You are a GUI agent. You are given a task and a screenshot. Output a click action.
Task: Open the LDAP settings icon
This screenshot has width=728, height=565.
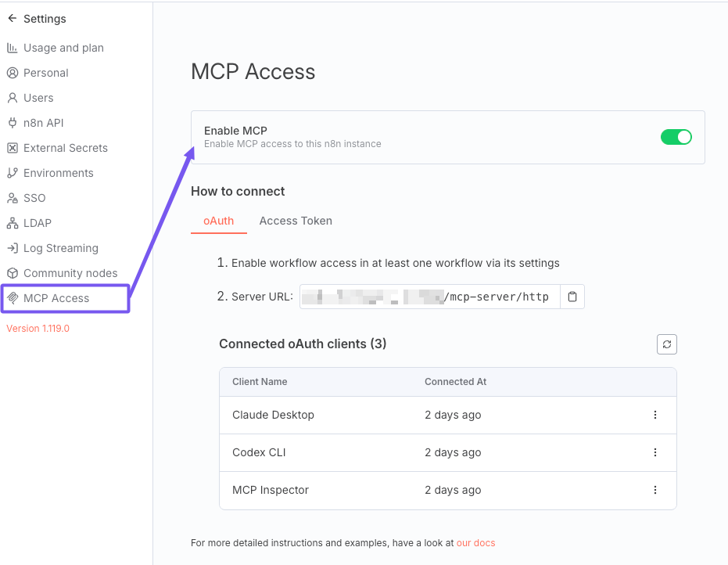[13, 223]
